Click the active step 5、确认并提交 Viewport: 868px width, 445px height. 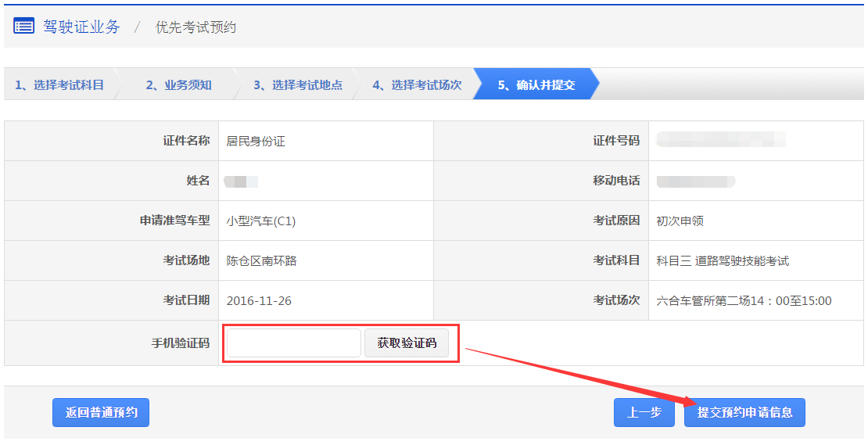pyautogui.click(x=536, y=85)
